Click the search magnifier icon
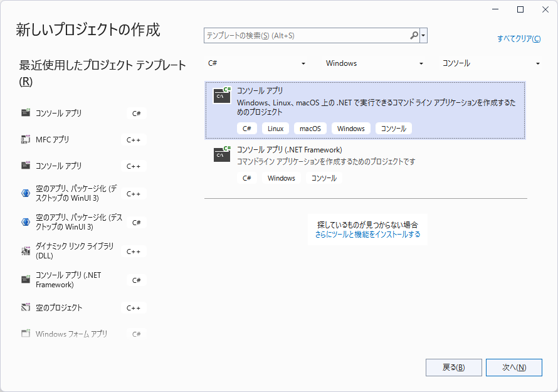Viewport: 558px width, 392px height. tap(414, 36)
